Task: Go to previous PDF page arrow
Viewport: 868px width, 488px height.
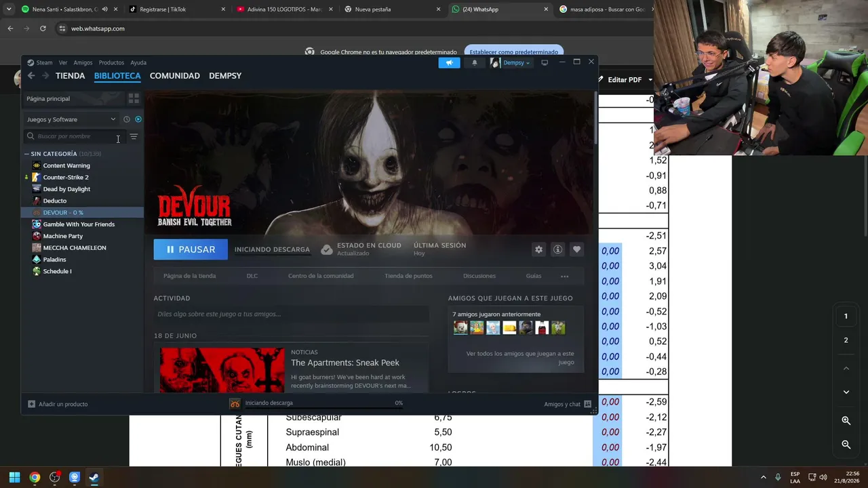Action: tap(846, 369)
